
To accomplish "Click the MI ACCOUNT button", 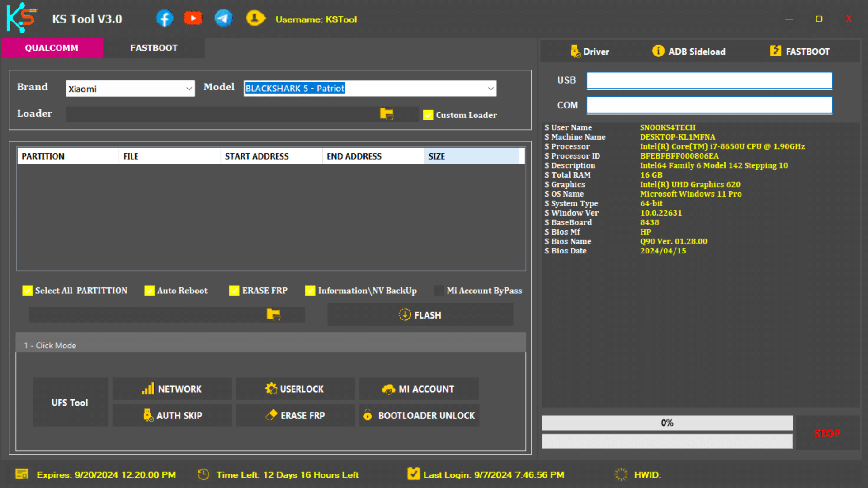I will click(x=419, y=389).
